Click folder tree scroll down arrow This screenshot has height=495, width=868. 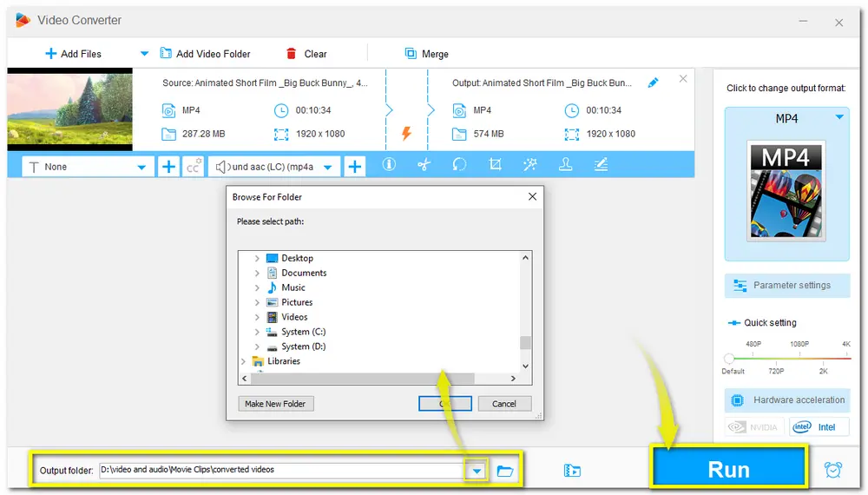pos(525,366)
